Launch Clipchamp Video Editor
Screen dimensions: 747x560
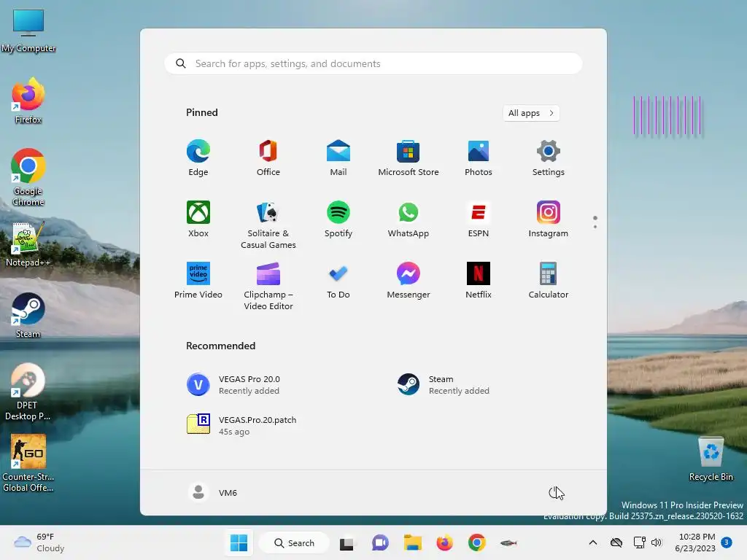click(x=268, y=286)
